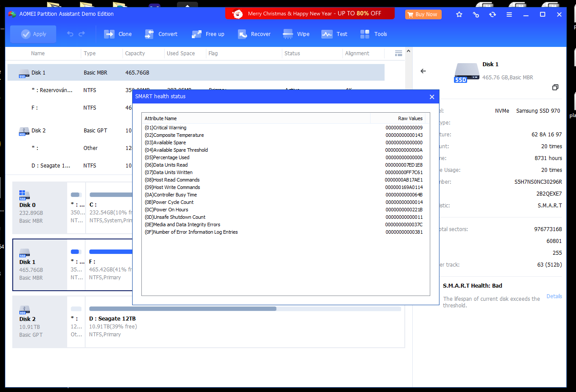
Task: Click the C : partition in disk map
Action: click(109, 207)
